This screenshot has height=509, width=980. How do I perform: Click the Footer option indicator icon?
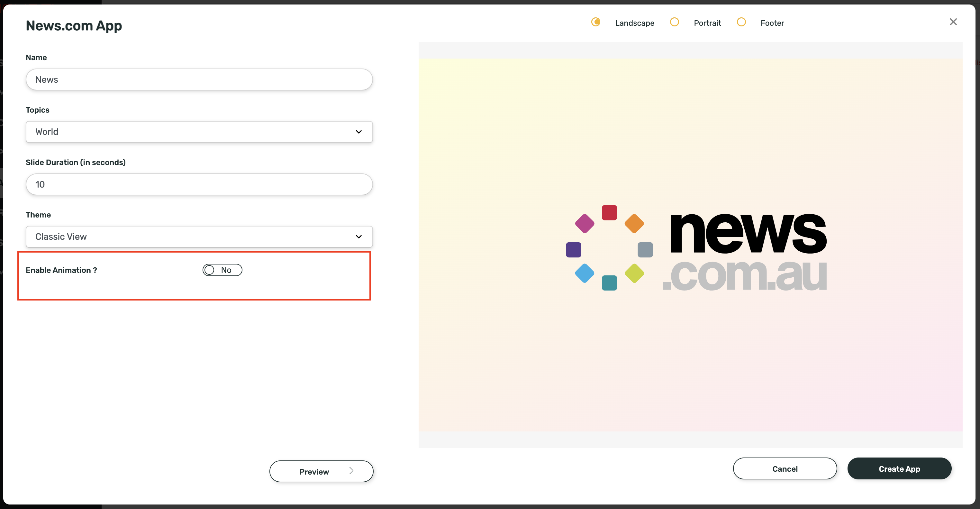coord(741,23)
